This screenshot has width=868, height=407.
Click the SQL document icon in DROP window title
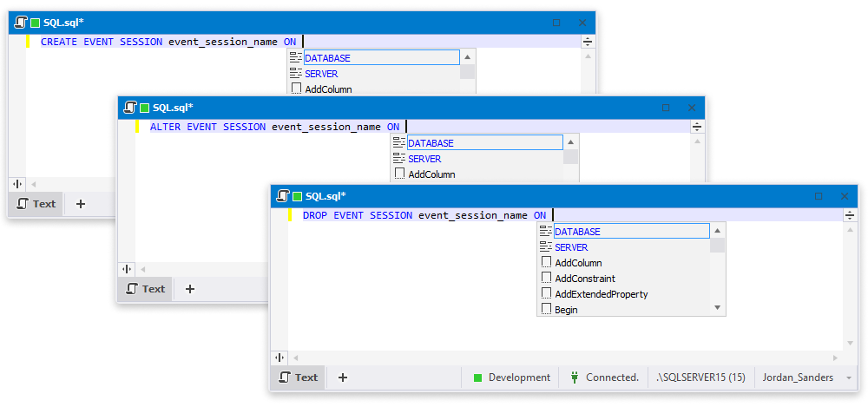point(282,196)
